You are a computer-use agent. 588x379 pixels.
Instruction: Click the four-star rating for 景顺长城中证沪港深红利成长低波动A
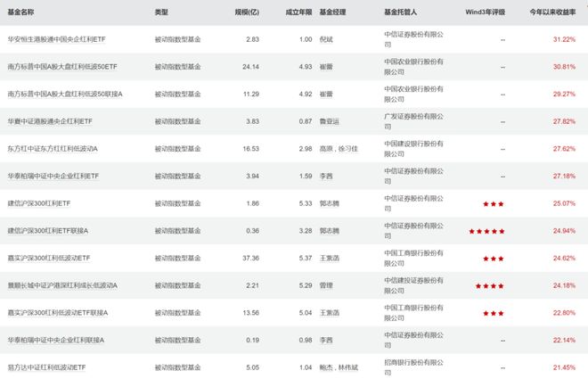point(493,286)
